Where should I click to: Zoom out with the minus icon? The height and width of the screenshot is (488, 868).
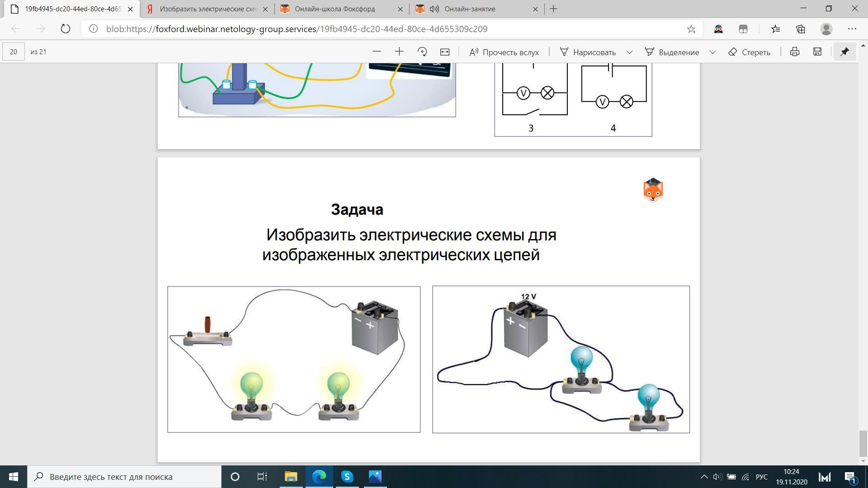click(x=377, y=52)
